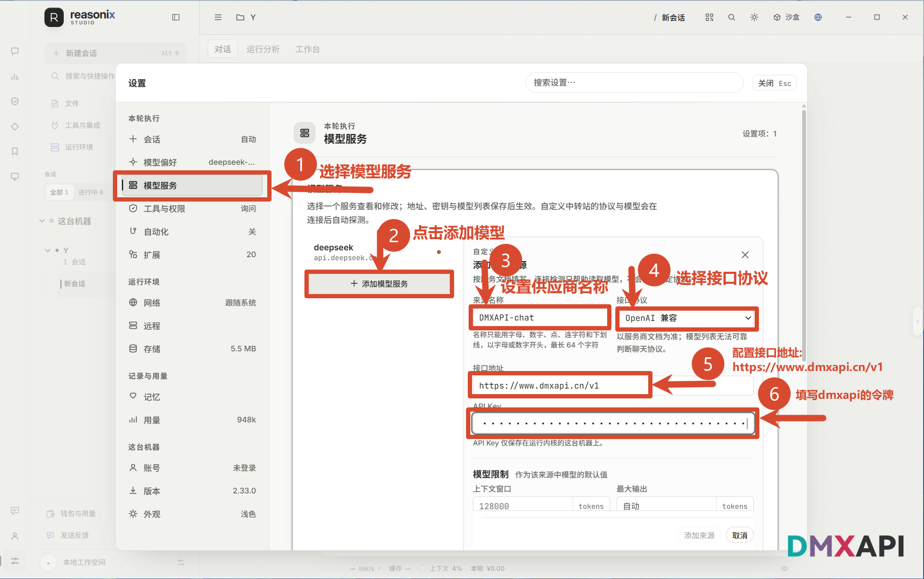Open the shield icon in the left rail
This screenshot has width=924, height=579.
coord(15,101)
